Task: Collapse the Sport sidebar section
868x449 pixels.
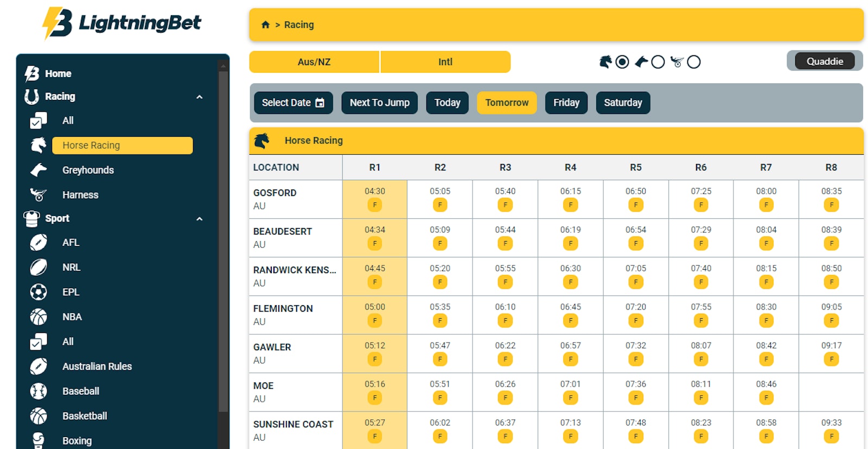Action: 199,219
